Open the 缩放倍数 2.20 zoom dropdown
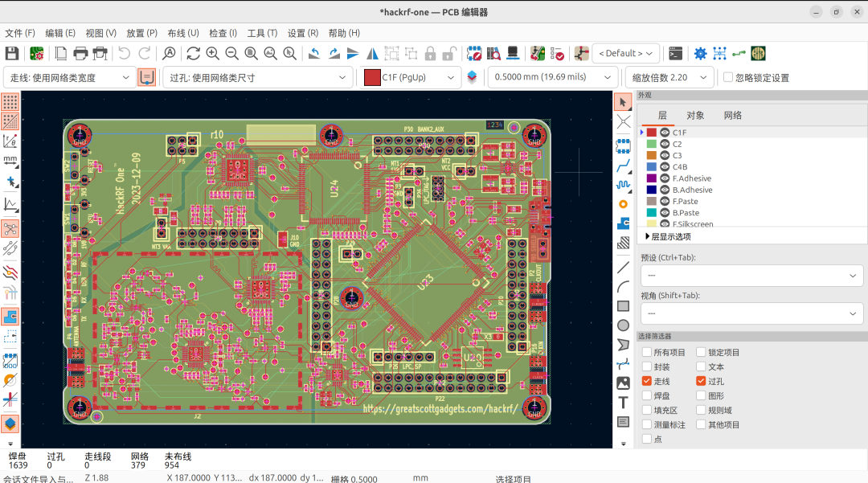The height and width of the screenshot is (483, 868). click(x=669, y=77)
